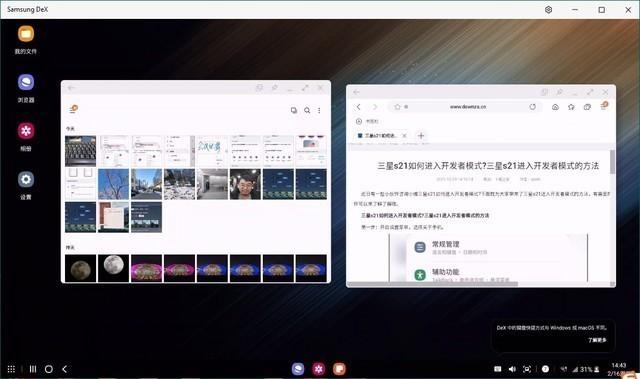This screenshot has height=379, width=640.
Task: Toggle the volume icon in taskbar tray
Action: (512, 369)
